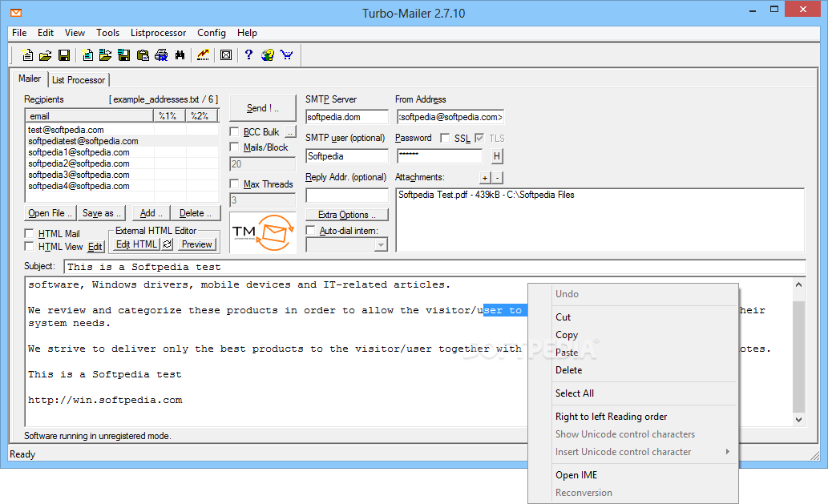Click the New recipient list icon
Screen dimensions: 828x504
tap(87, 54)
